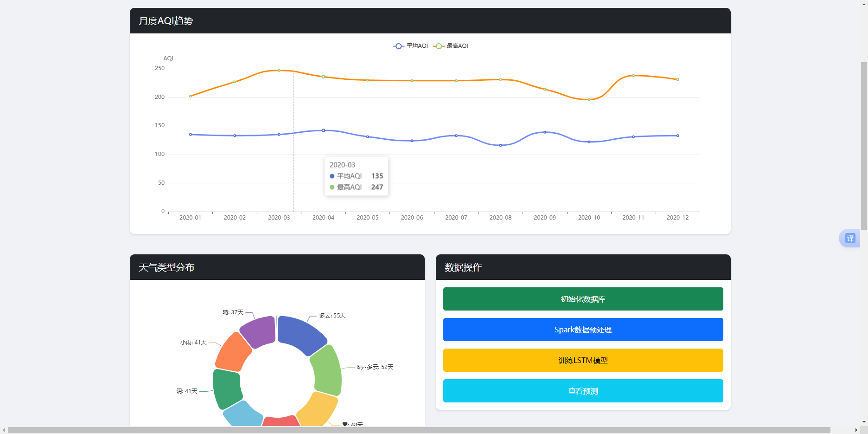Open 查看预测
The image size is (868, 434).
[x=583, y=391]
